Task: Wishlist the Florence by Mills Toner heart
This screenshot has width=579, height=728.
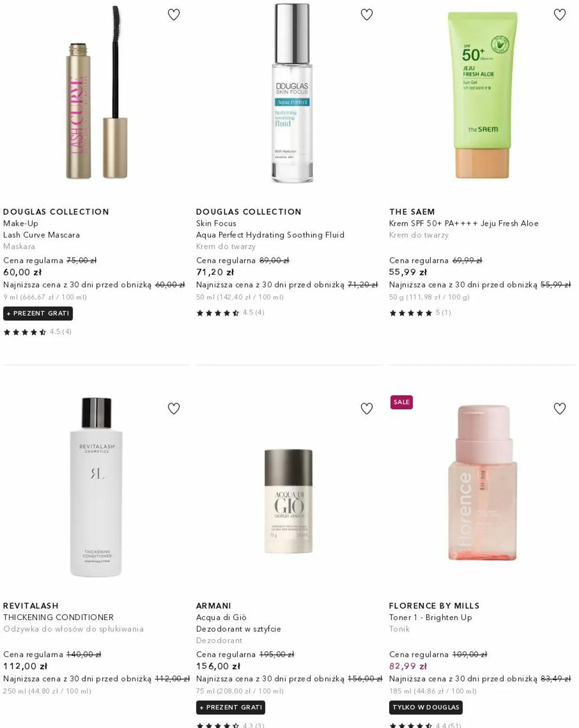Action: [x=560, y=409]
